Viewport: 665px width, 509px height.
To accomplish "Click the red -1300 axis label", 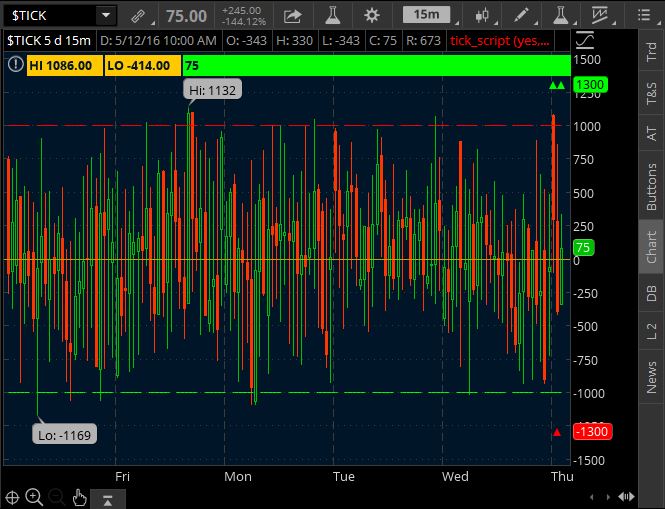I will pos(592,432).
